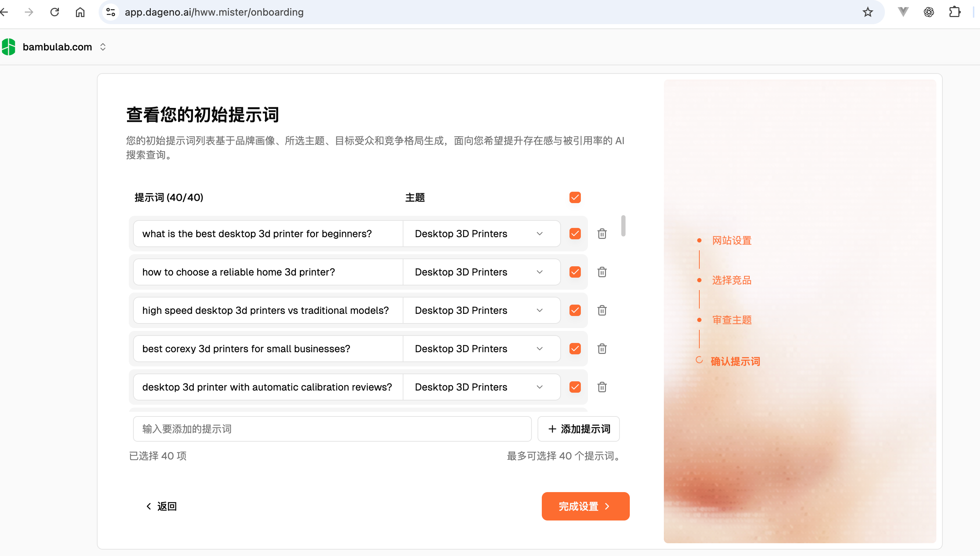Go to the 选择竞品 step

pos(732,280)
